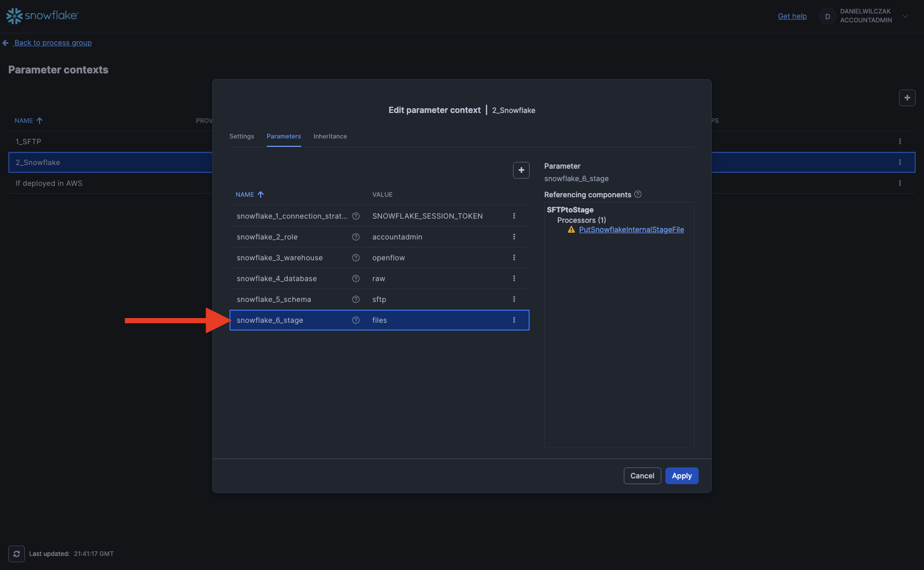This screenshot has width=924, height=570.
Task: Click help icon beside Referencing components
Action: (638, 195)
